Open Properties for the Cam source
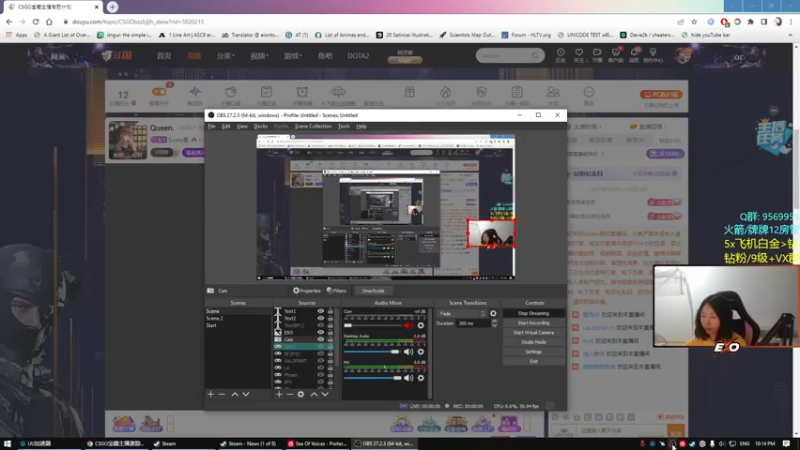The image size is (800, 450). (307, 291)
